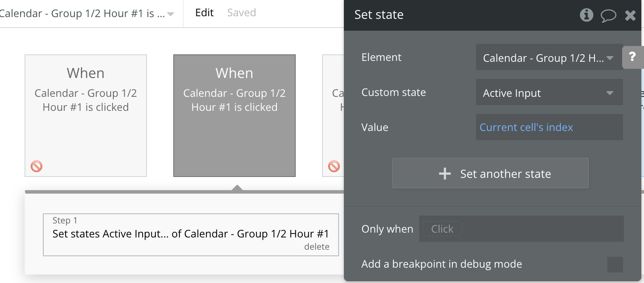Screen dimensions: 644x283
Task: Expand the workflow selector dropdown in the top bar
Action: click(171, 14)
